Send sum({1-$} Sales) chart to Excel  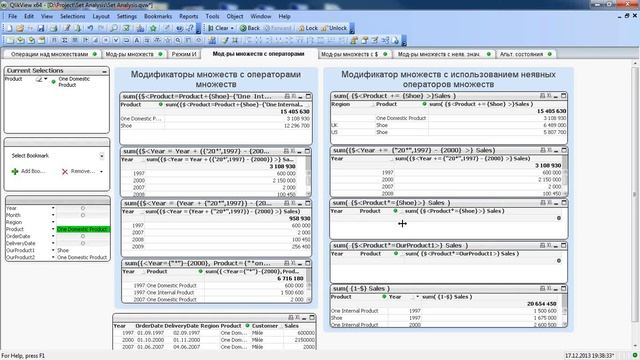(x=549, y=289)
